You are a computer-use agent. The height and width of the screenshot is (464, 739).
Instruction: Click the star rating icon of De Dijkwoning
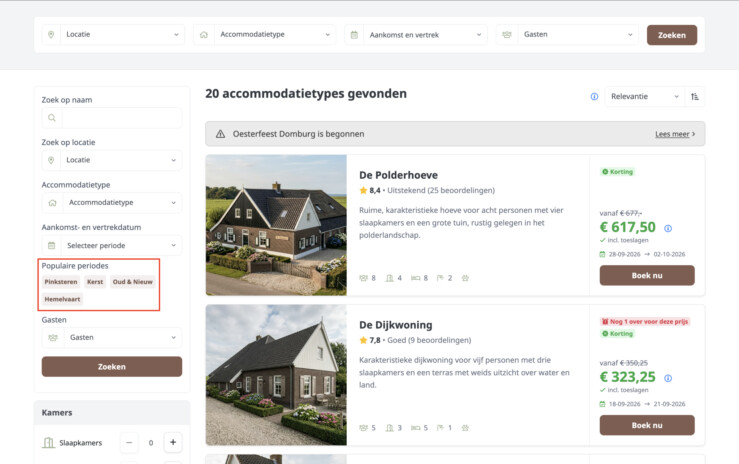[x=363, y=340]
